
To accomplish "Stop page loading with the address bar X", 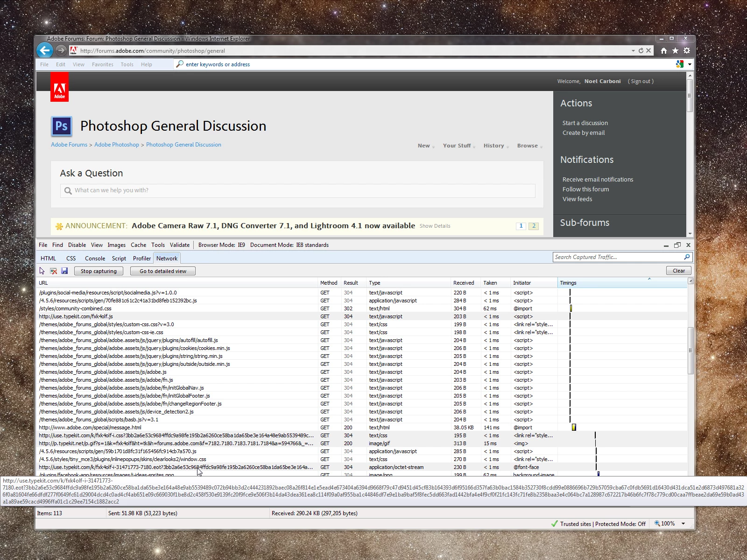I will pos(648,50).
